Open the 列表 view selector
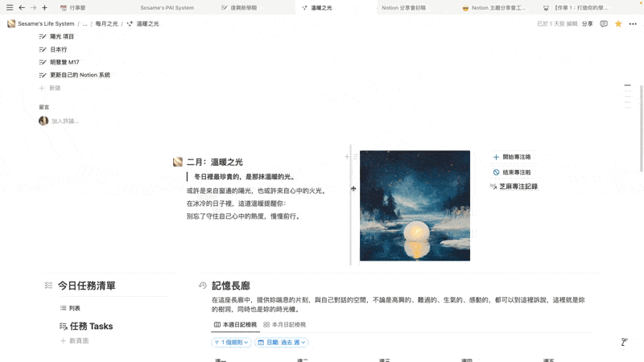 70,308
